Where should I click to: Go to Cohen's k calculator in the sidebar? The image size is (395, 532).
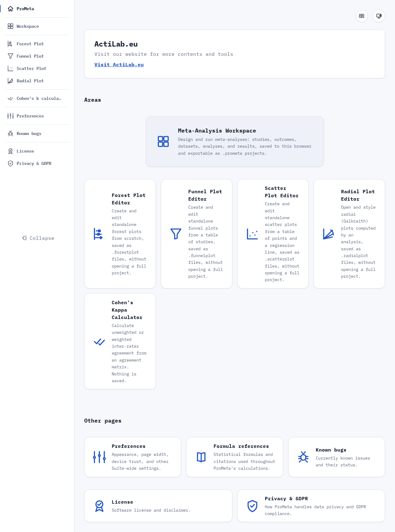37,98
